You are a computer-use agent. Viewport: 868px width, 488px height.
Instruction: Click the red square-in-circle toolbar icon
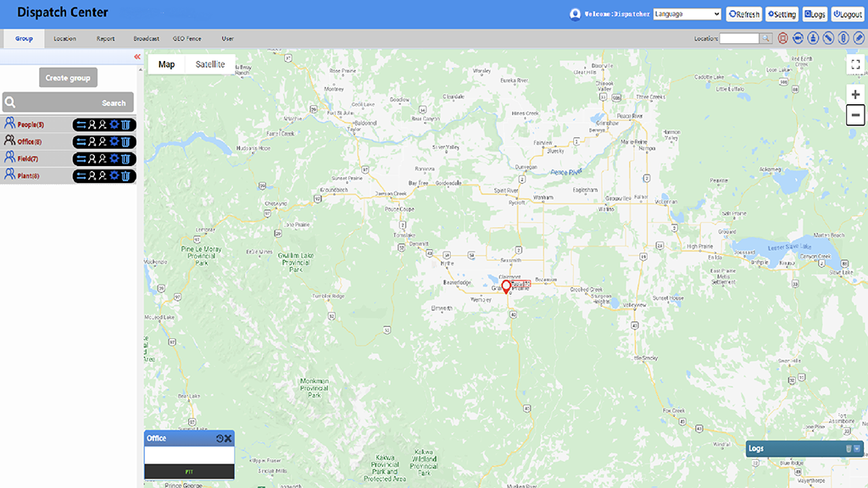782,38
